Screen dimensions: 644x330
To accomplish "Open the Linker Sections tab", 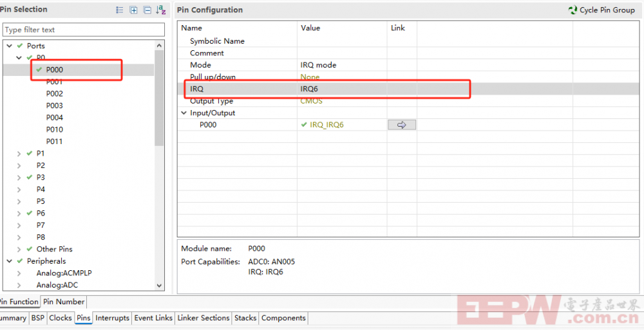I will pyautogui.click(x=204, y=318).
